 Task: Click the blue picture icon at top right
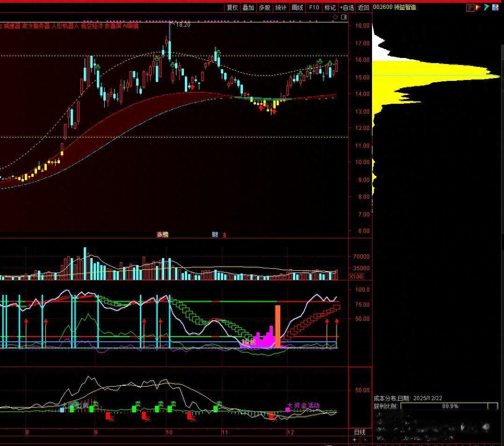[495, 7]
